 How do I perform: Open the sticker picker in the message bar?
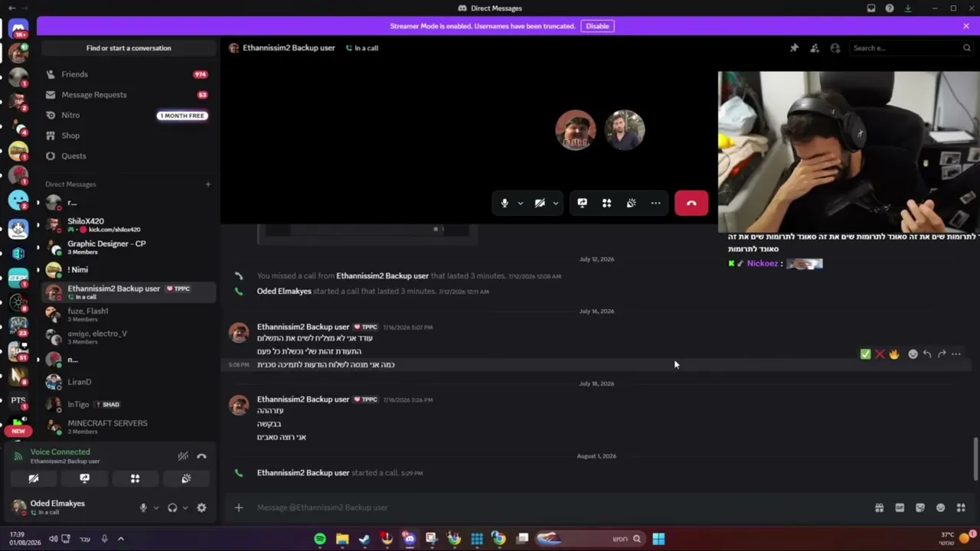pyautogui.click(x=920, y=507)
